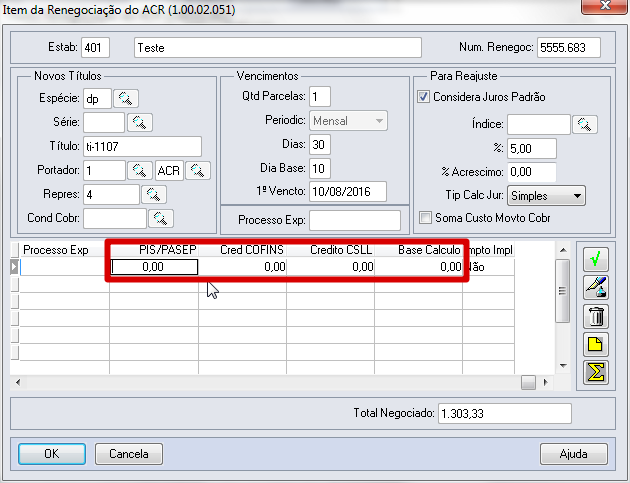Click the pen edit icon button
The image size is (630, 483).
[x=596, y=287]
